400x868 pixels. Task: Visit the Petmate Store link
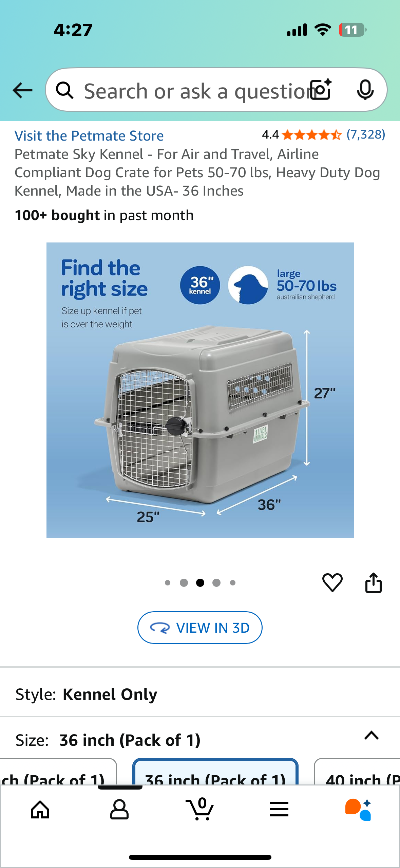coord(89,136)
